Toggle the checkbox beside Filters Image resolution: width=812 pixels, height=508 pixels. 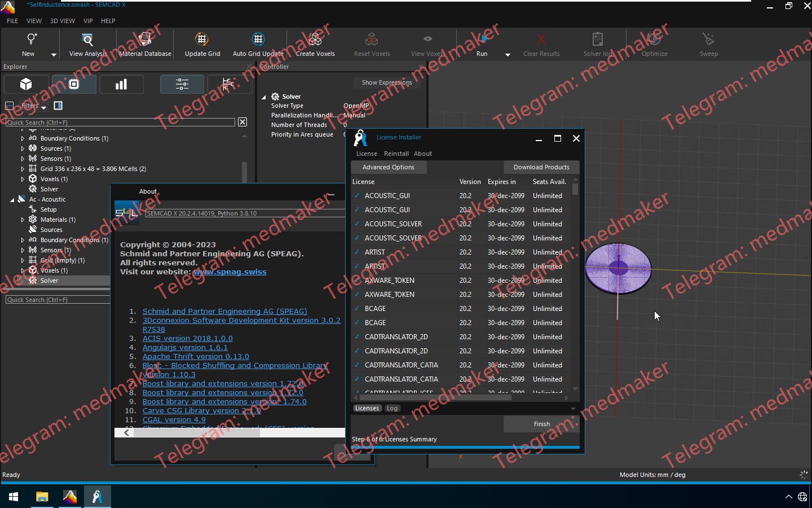[10, 106]
